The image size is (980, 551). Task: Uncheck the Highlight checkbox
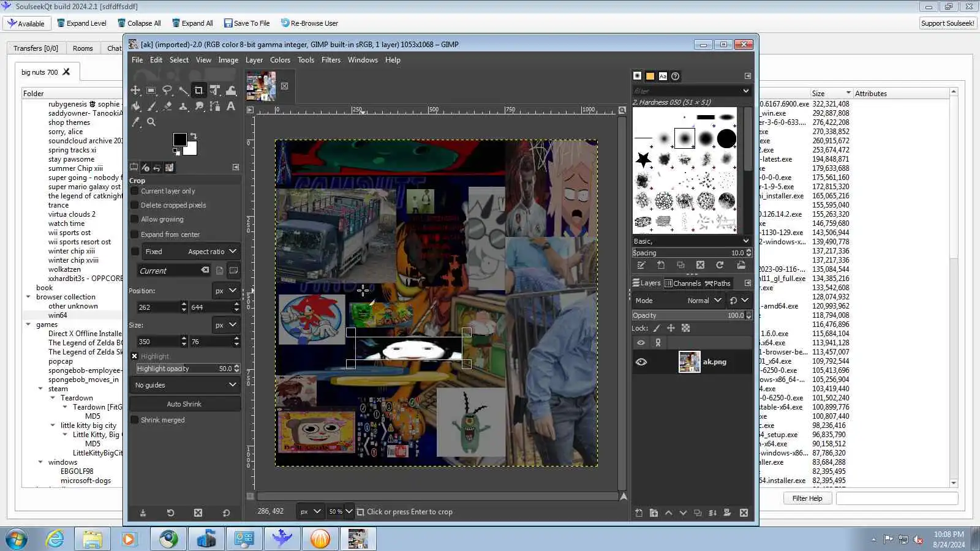(x=135, y=356)
